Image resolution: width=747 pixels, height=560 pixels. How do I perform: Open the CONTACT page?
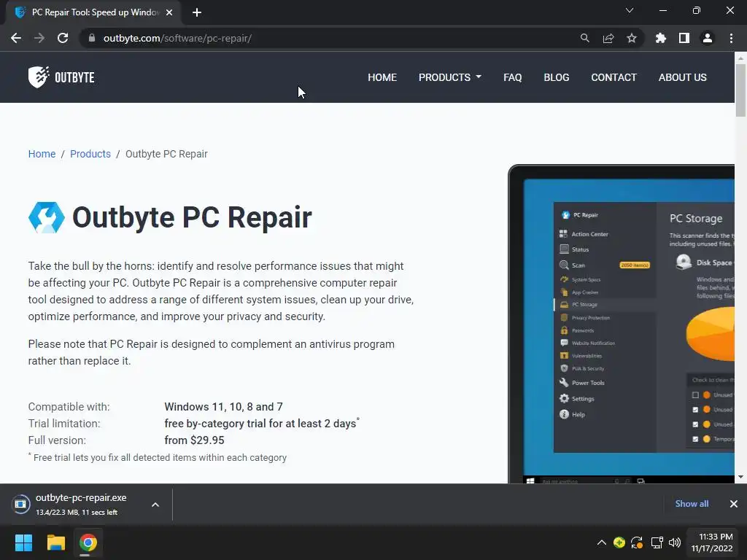[x=614, y=77]
